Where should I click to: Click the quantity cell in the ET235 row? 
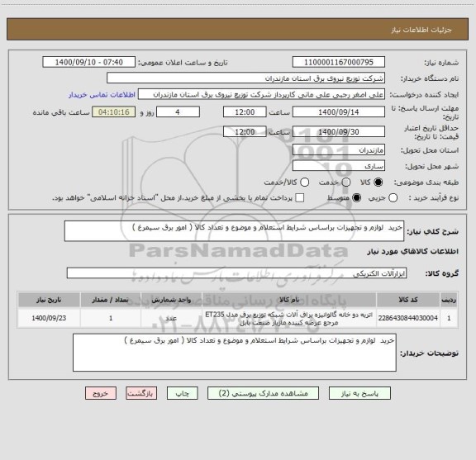click(x=111, y=318)
